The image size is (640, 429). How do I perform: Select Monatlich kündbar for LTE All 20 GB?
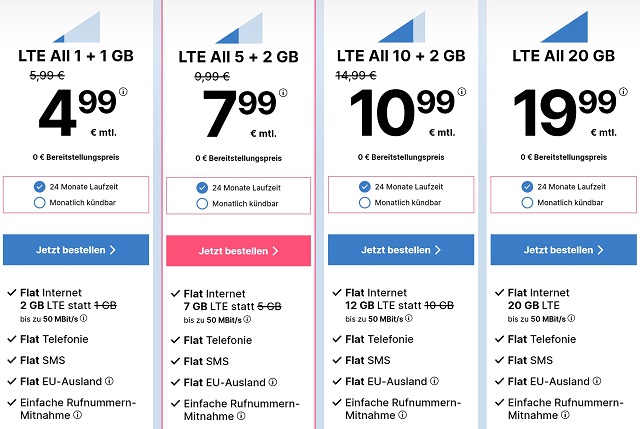tap(526, 202)
